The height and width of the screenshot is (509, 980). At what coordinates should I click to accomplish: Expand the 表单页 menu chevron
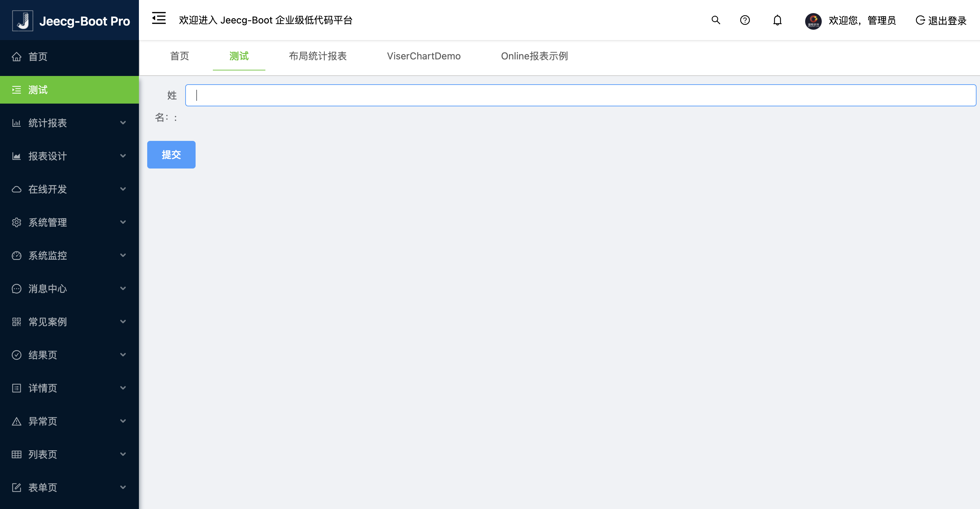(x=123, y=487)
